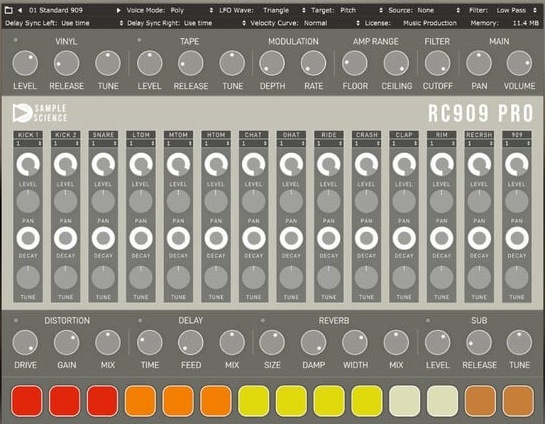Trigger the first red drum pad
The image size is (545, 424).
point(27,401)
